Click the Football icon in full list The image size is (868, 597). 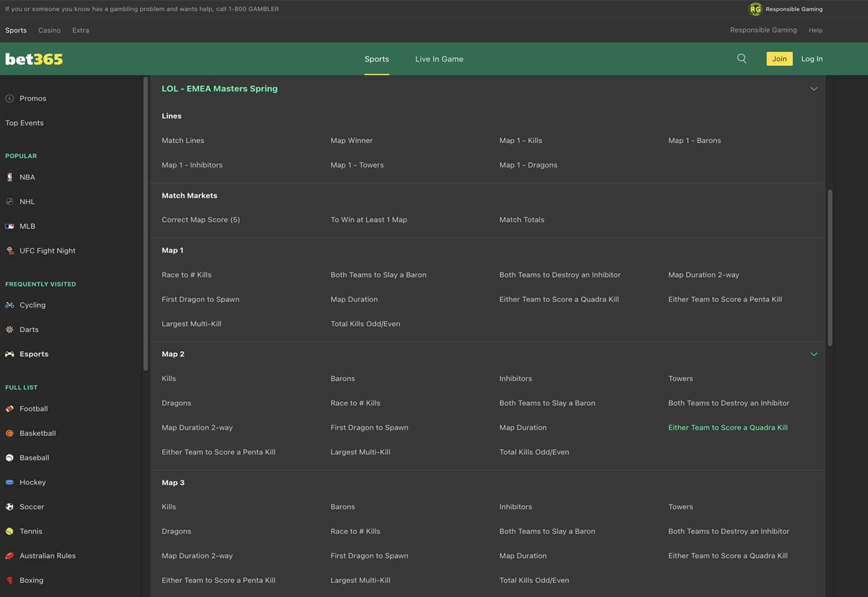click(x=9, y=409)
